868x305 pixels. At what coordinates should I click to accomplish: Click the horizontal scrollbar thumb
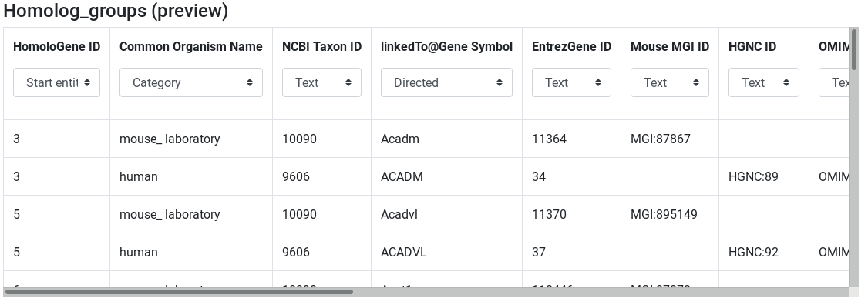tap(179, 292)
